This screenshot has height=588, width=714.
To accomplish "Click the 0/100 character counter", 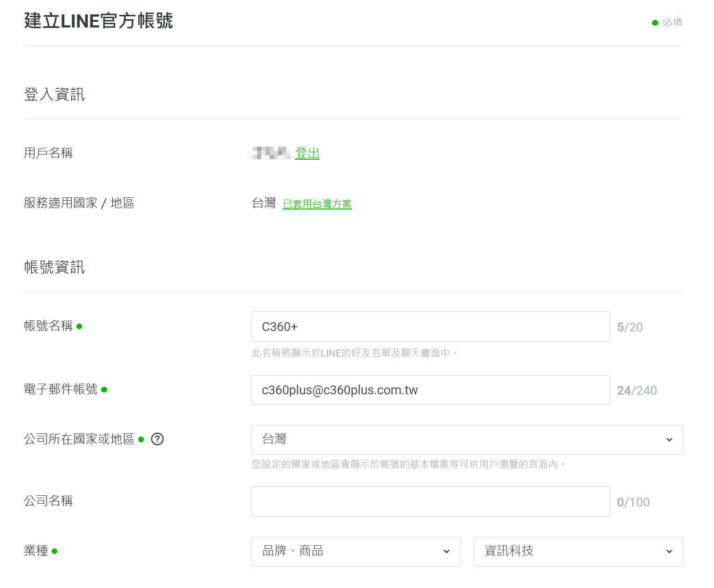I will pos(633,502).
